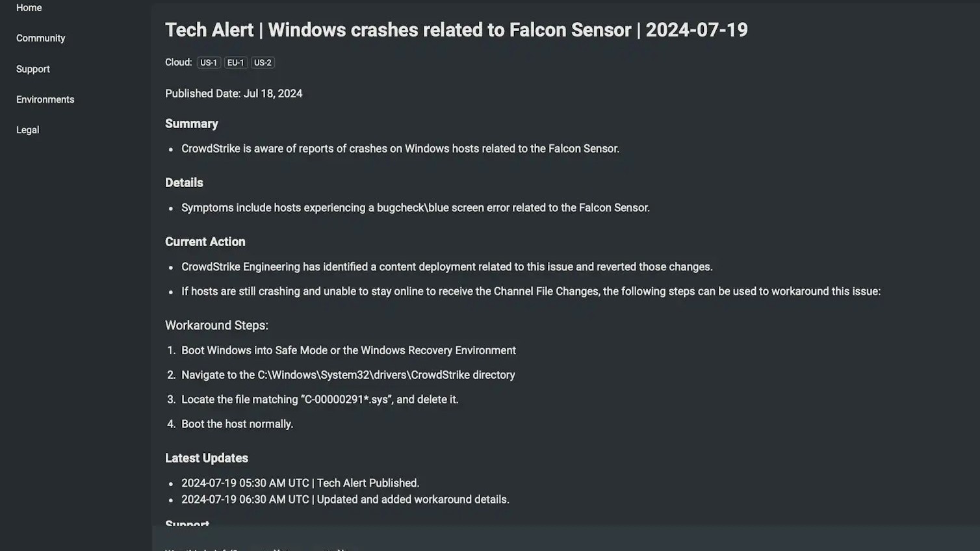Click the 06:30 AM UTC update entry
This screenshot has width=980, height=551.
pyautogui.click(x=344, y=500)
